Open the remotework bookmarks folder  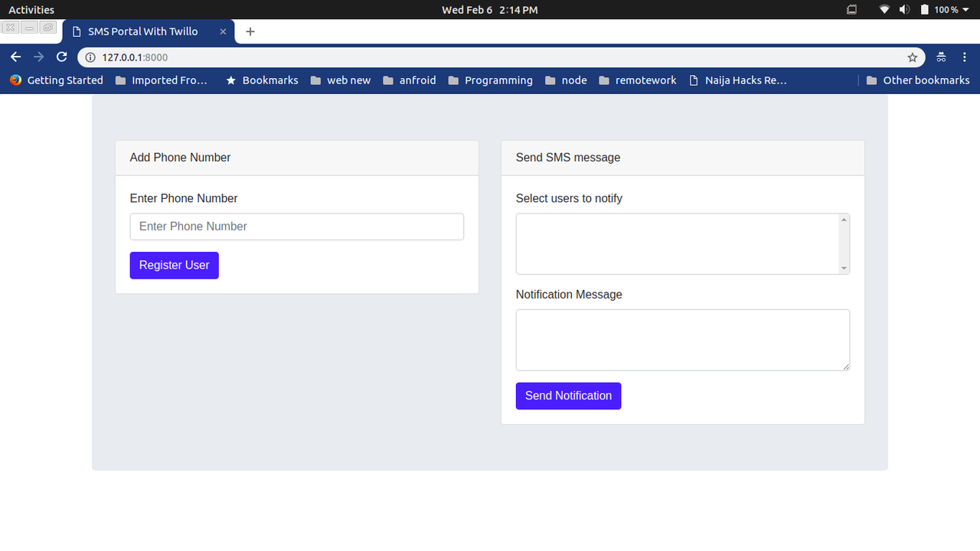(x=638, y=80)
